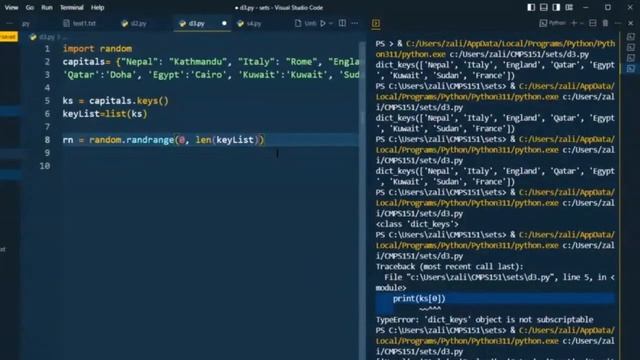The image size is (640, 360).
Task: Click the line number 5 gutter
Action: coord(47,101)
